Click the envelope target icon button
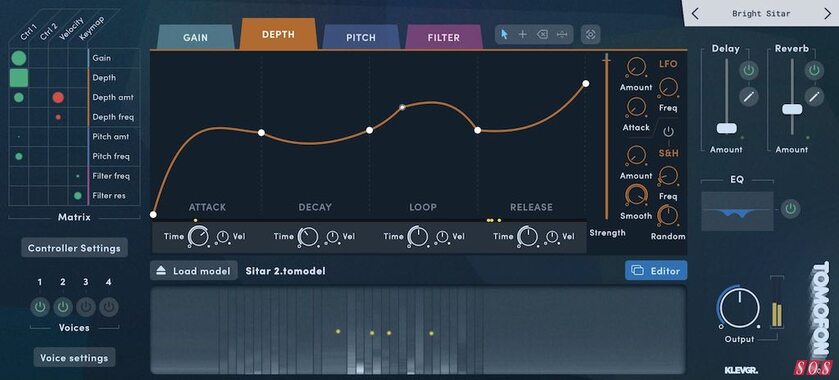Image resolution: width=839 pixels, height=380 pixels. (x=591, y=34)
